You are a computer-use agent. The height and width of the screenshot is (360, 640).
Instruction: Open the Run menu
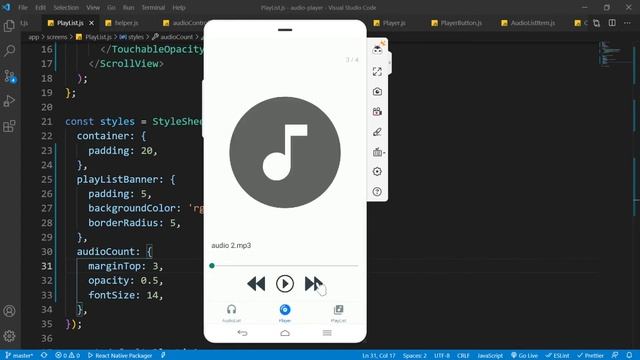coord(128,7)
